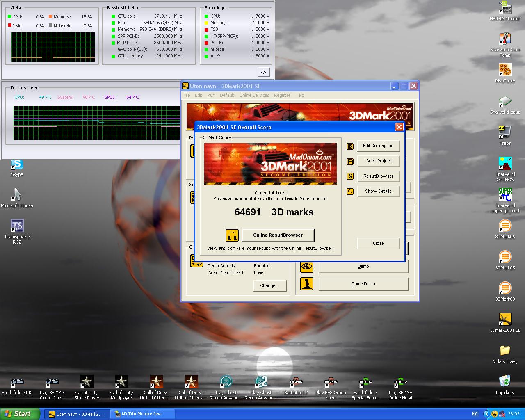Click Close button in score dialog

pos(378,243)
